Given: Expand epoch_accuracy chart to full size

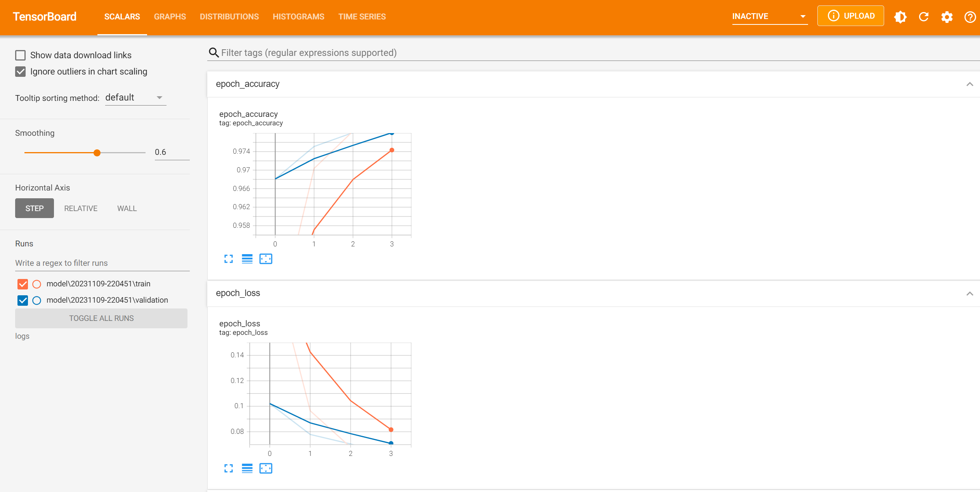Looking at the screenshot, I should tap(229, 259).
